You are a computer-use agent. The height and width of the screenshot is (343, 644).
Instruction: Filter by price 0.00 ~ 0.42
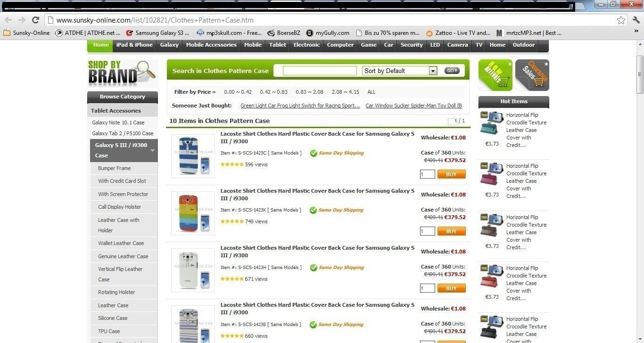pyautogui.click(x=238, y=92)
